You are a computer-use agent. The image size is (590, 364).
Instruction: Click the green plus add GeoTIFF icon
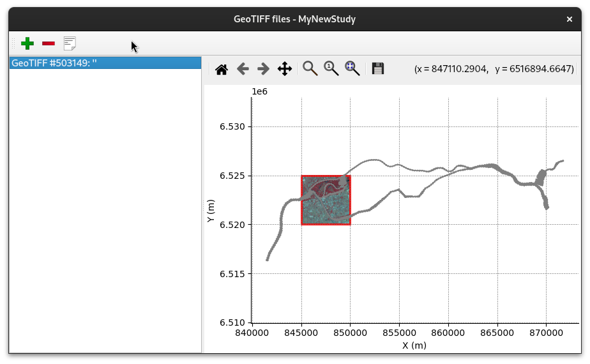pos(27,43)
